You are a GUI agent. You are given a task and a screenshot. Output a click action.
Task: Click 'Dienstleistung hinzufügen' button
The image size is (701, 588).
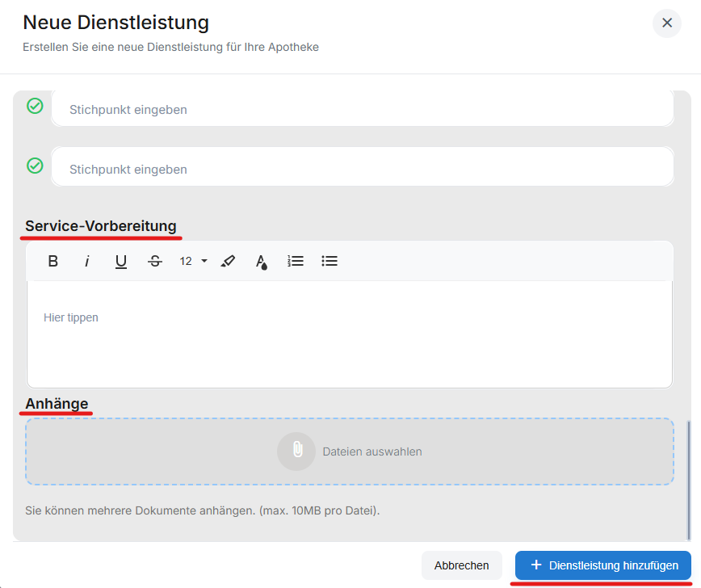coord(603,565)
